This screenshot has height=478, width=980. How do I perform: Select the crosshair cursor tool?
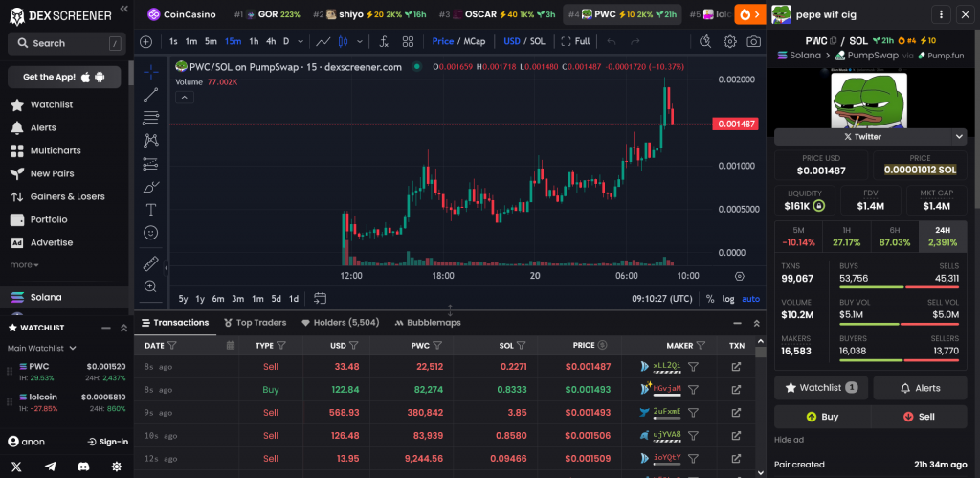(x=150, y=73)
